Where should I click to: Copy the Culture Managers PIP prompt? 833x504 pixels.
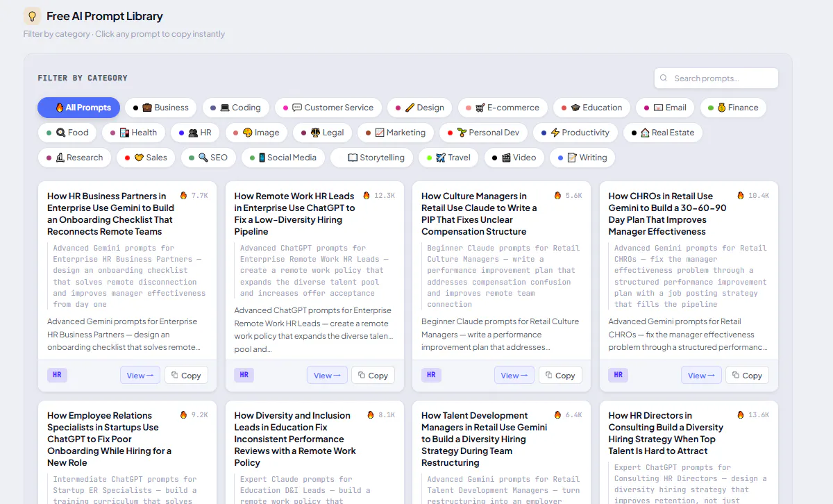[560, 375]
